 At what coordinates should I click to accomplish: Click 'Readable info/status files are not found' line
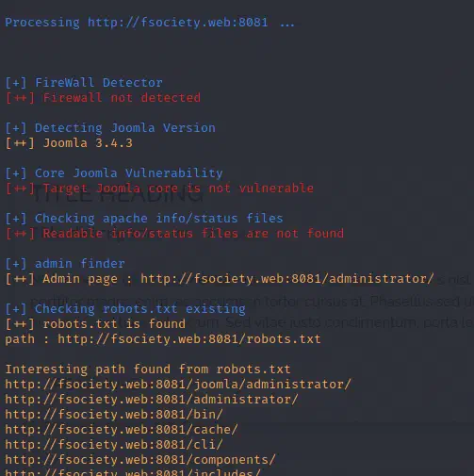[174, 234]
